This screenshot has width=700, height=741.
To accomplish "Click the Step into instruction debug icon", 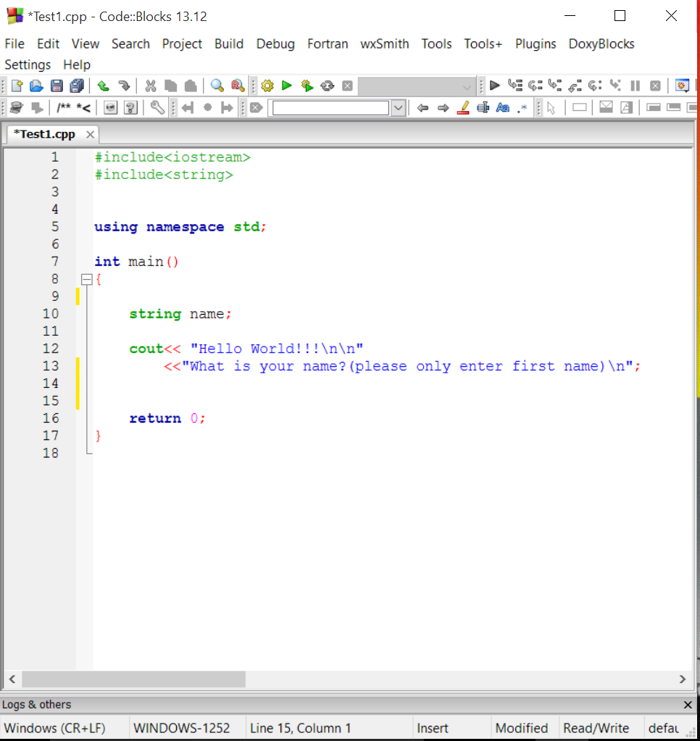I will coord(614,86).
